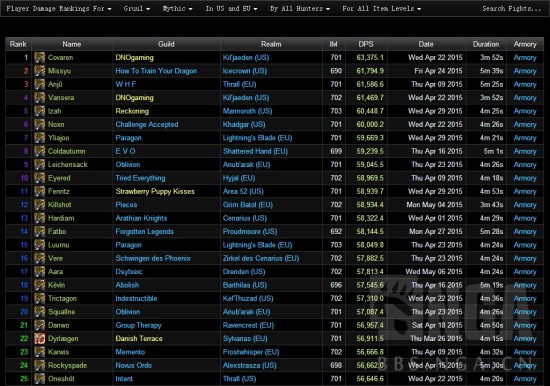Sort by the Realm column header
The height and width of the screenshot is (386, 550).
pos(271,44)
